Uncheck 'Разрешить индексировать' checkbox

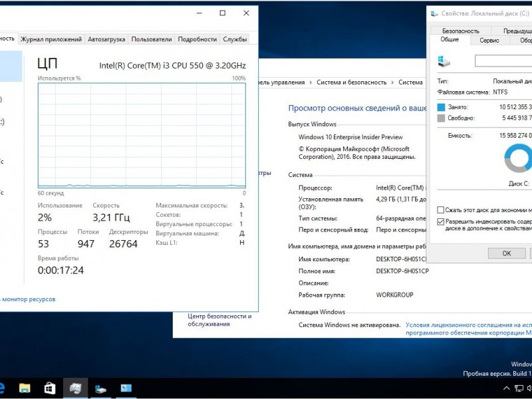point(440,221)
